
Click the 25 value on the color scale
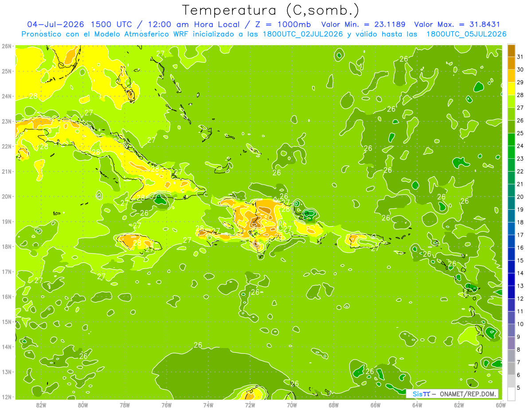coord(520,133)
